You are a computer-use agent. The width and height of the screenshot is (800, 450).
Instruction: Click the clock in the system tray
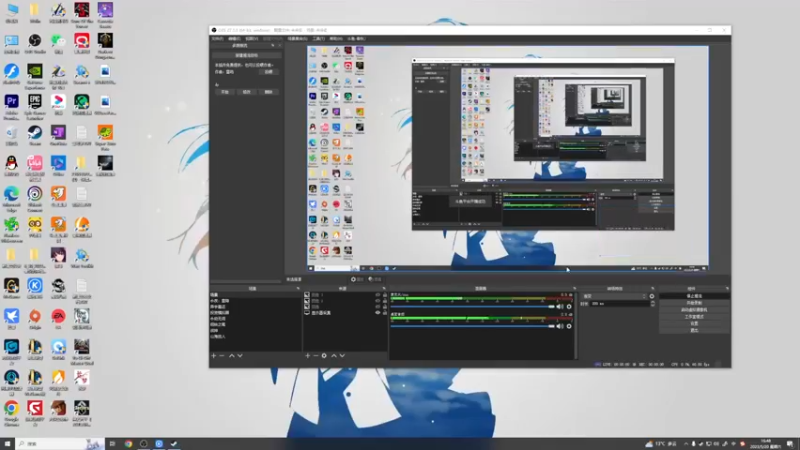pyautogui.click(x=766, y=444)
